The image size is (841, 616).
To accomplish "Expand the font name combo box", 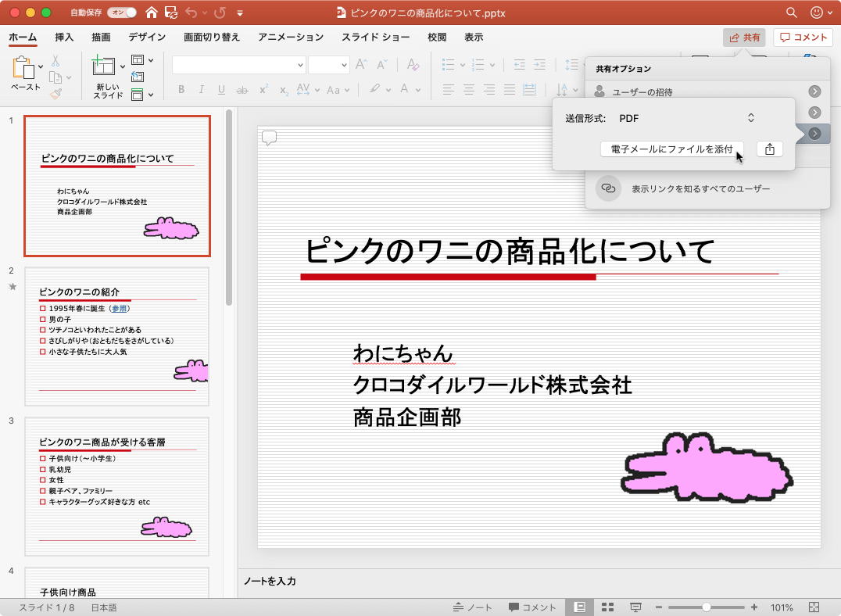I will [x=300, y=66].
